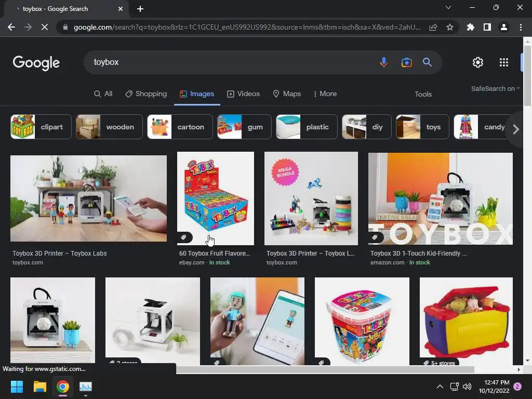
Task: Click the address bar URL
Action: (247, 27)
